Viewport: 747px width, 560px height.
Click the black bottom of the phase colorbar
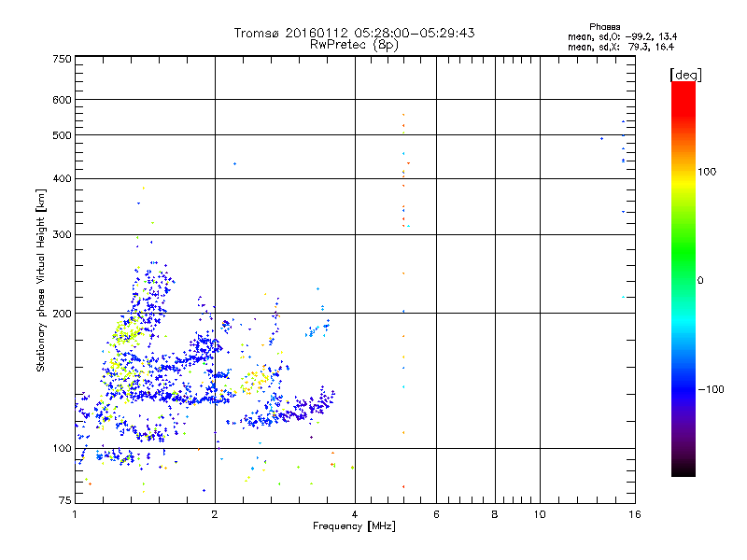684,469
